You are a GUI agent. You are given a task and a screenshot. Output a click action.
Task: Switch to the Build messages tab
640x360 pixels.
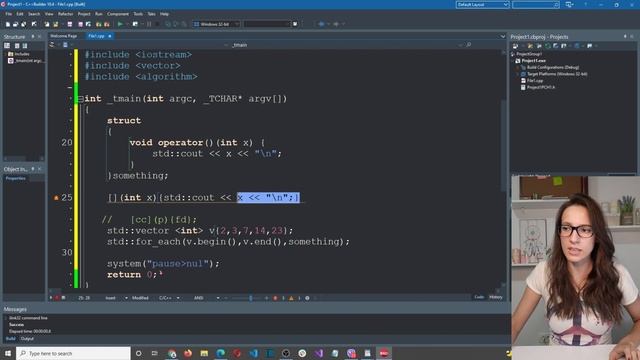[11, 339]
